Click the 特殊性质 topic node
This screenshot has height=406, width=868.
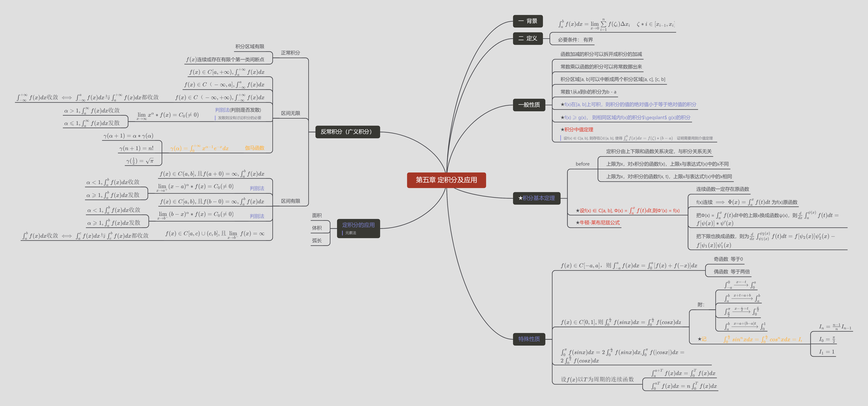[x=529, y=339]
